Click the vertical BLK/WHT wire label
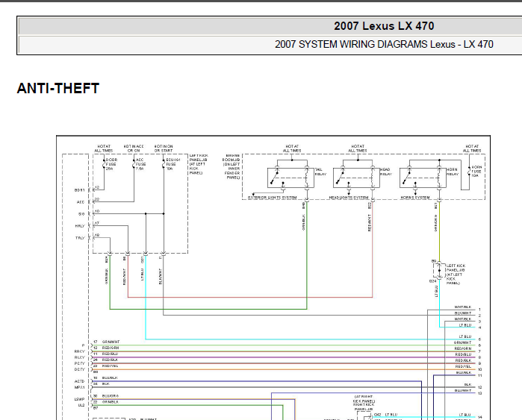 [x=161, y=276]
